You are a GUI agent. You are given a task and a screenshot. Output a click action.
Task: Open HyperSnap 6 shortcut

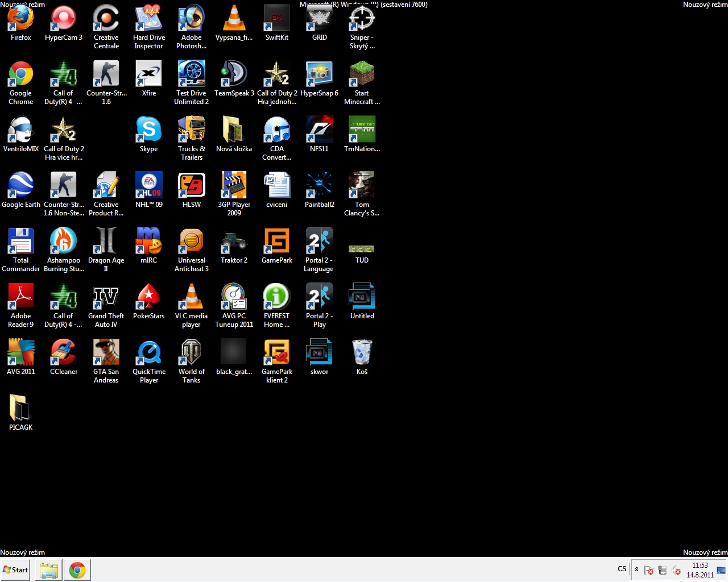tap(320, 79)
